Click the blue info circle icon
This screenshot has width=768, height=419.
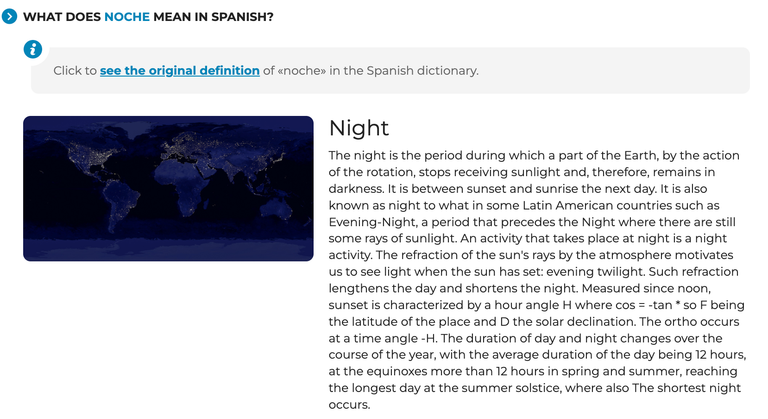point(33,49)
